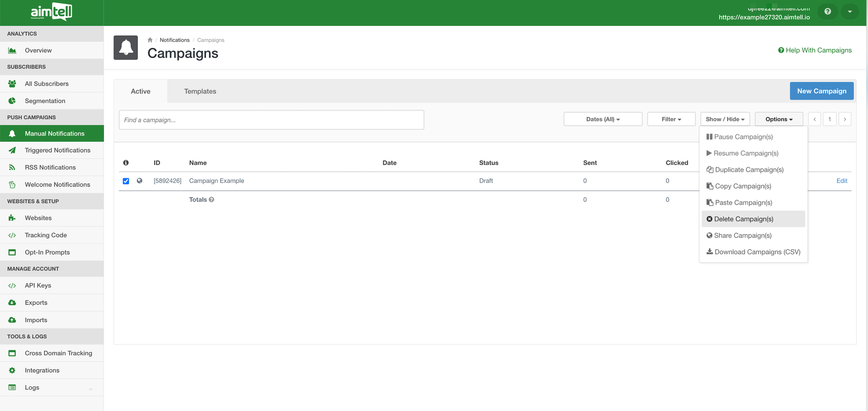Open All Subscribers from the sidebar
Viewport: 868px width, 411px height.
(x=46, y=84)
